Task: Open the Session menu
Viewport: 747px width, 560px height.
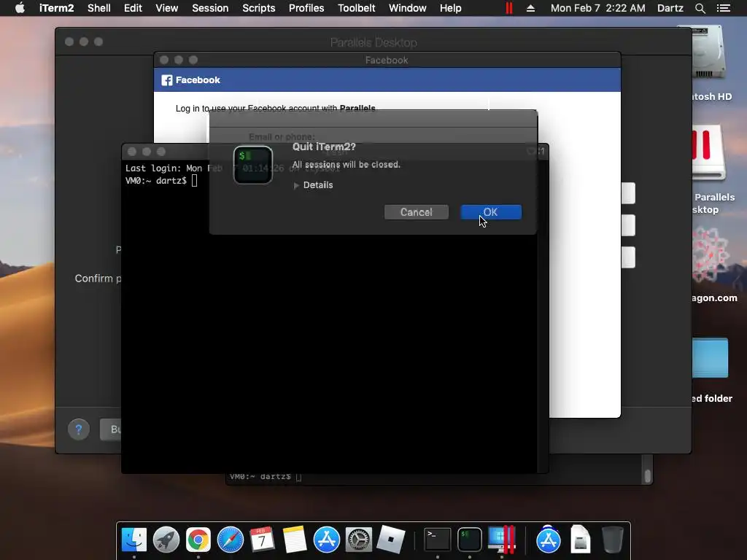Action: 210,8
